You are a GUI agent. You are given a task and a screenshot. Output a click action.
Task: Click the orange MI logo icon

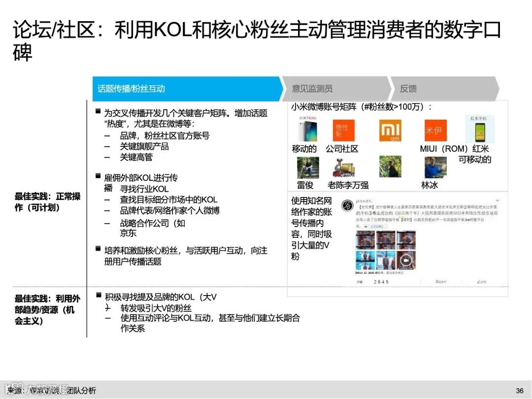[390, 130]
